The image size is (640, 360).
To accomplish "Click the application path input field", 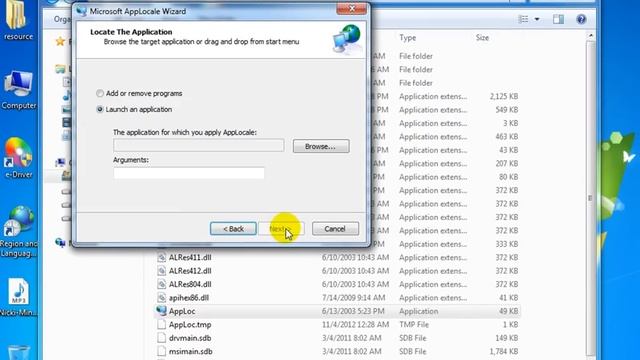I will (x=199, y=145).
